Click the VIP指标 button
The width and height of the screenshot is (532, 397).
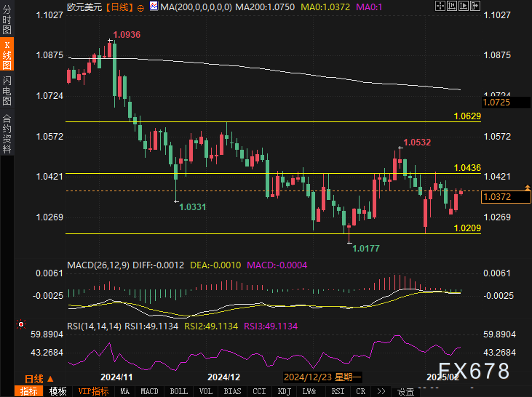click(93, 391)
